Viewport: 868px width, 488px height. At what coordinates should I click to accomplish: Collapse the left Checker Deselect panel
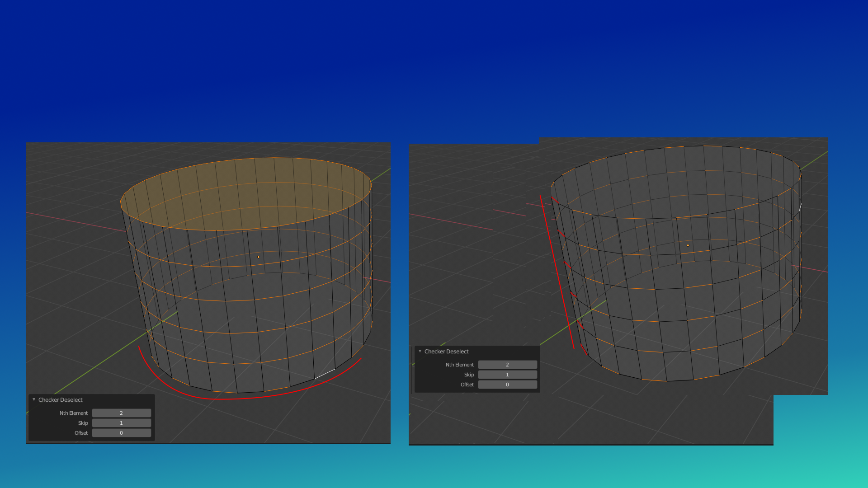34,399
